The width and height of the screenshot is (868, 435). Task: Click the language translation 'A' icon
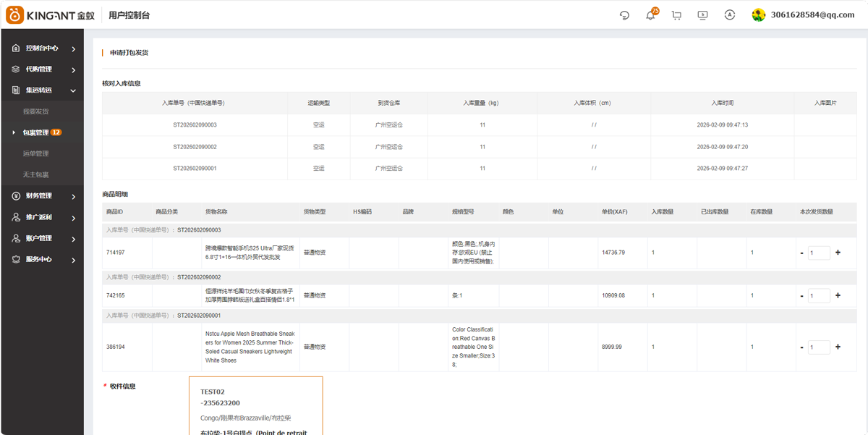(729, 15)
